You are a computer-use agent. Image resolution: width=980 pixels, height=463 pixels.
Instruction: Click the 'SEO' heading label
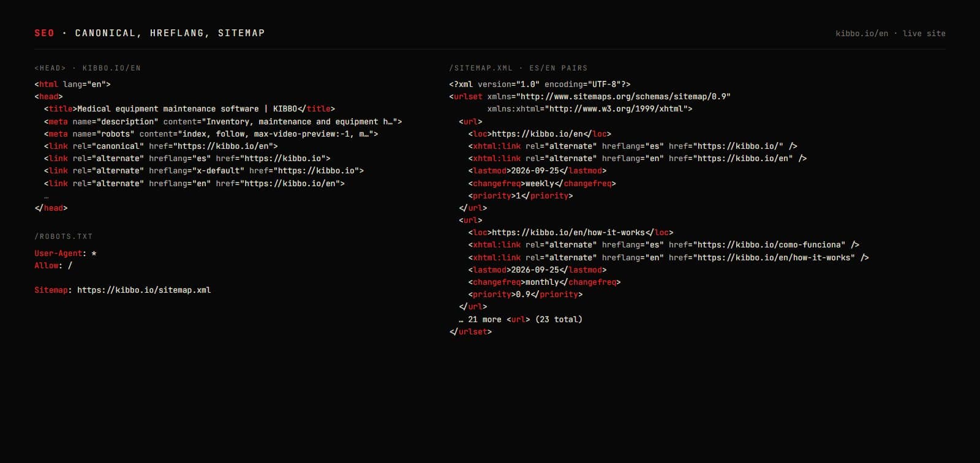coord(44,33)
